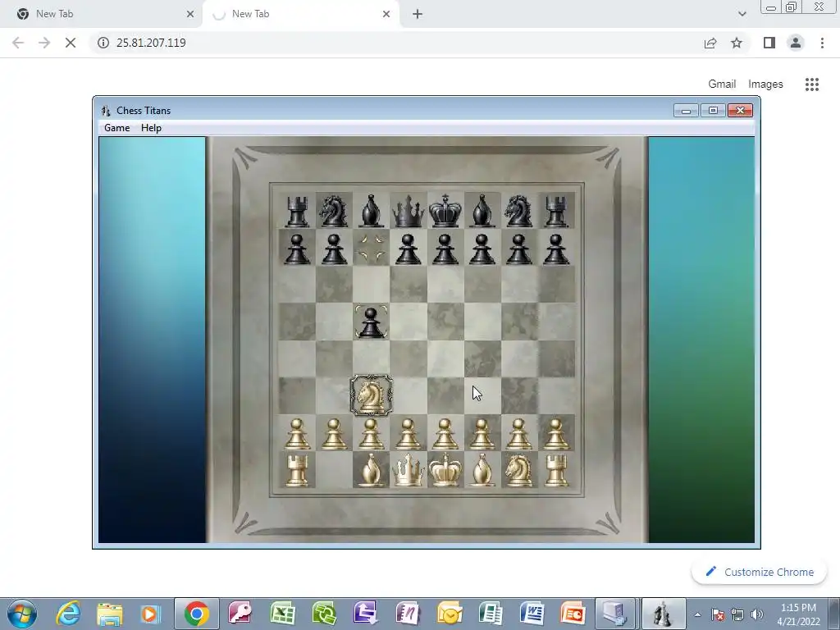This screenshot has height=630, width=840.
Task: Select the white knight on the bottom row
Action: (x=519, y=470)
